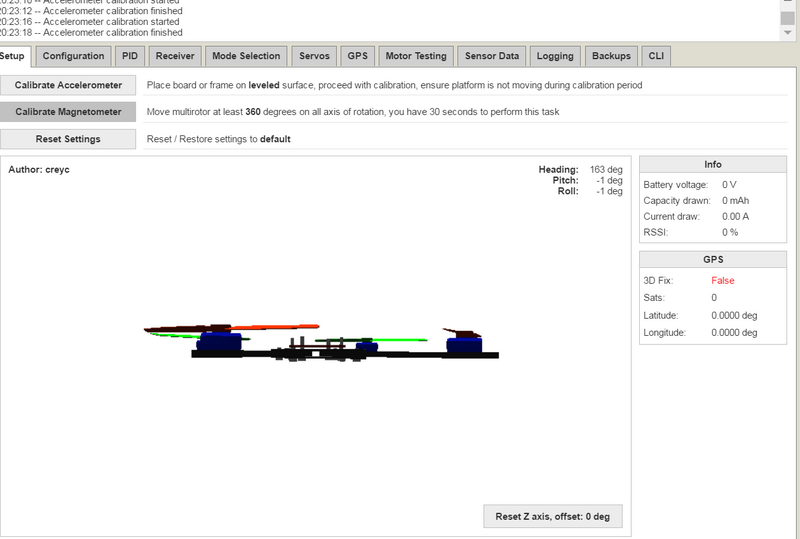The image size is (800, 539).
Task: Switch to the PID tab
Action: tap(130, 56)
